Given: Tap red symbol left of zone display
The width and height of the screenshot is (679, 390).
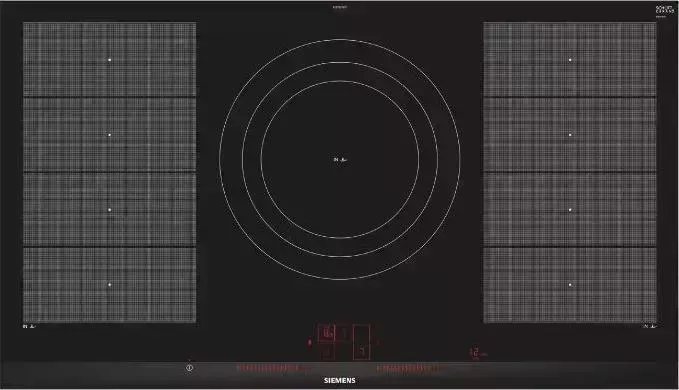Looking at the screenshot, I should tap(309, 342).
